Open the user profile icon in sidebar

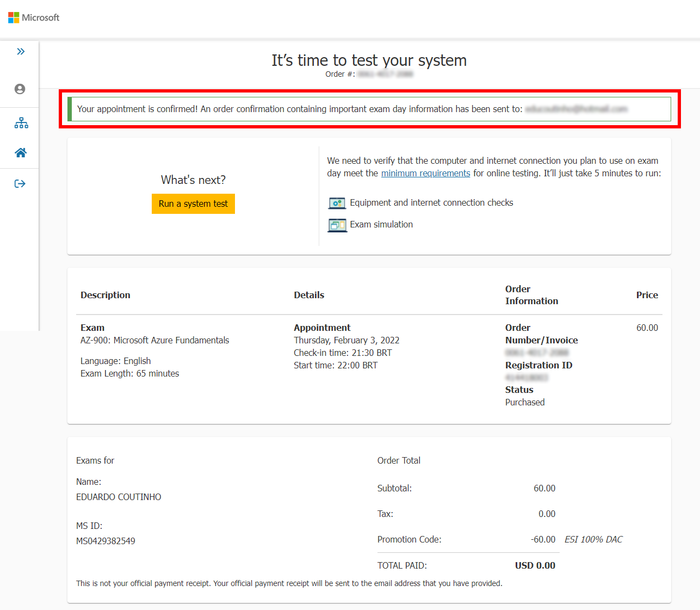(20, 89)
